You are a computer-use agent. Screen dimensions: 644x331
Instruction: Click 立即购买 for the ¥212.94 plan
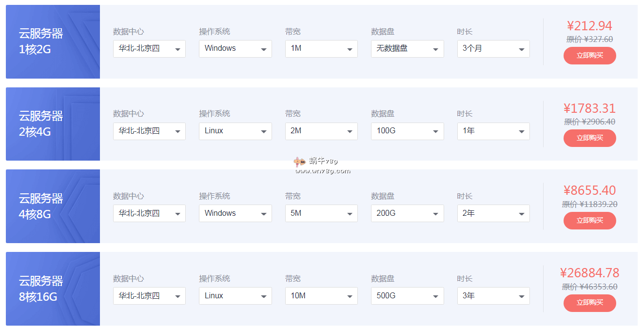(589, 56)
